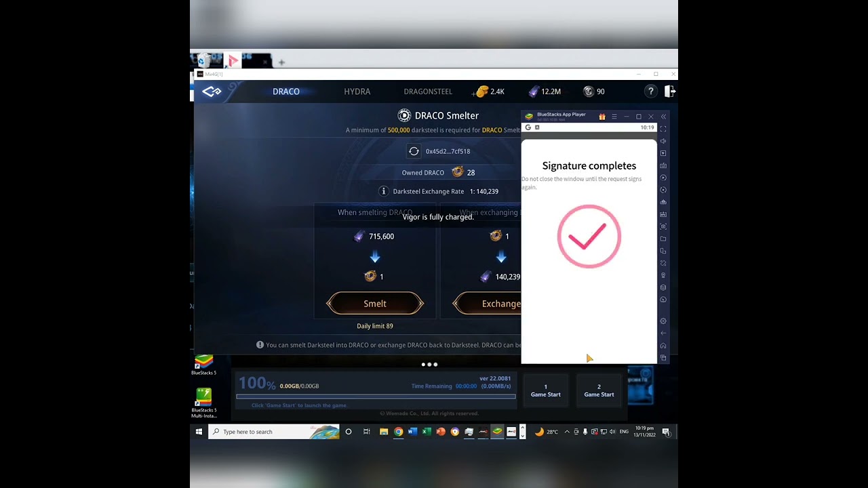
Task: Open Task View on taskbar
Action: tap(366, 432)
